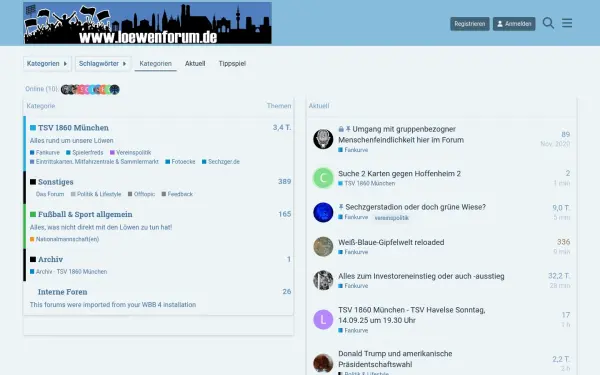Click the Aktuell column header in topic list

[x=319, y=106]
